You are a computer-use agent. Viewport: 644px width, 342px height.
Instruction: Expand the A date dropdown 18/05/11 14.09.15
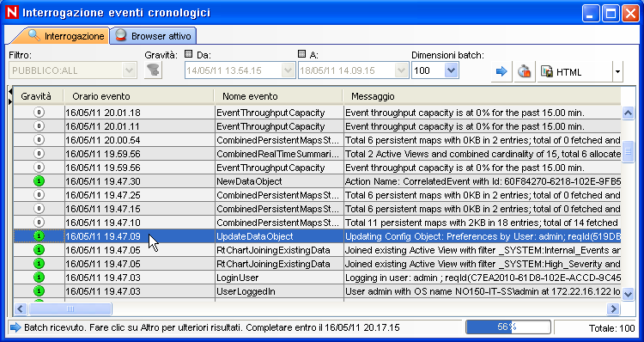402,70
